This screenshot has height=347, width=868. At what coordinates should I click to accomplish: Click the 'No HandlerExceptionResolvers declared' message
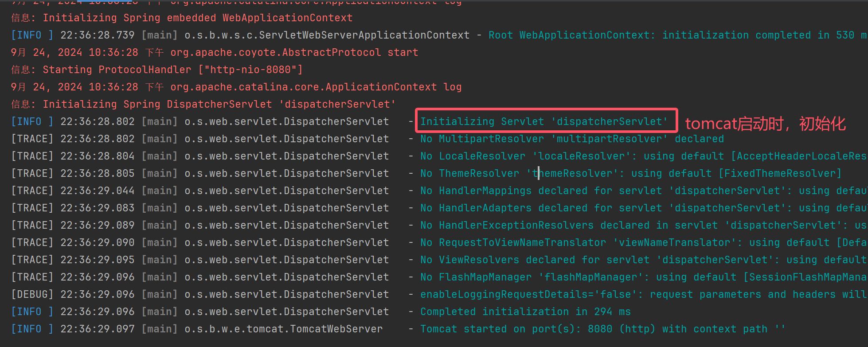click(644, 225)
